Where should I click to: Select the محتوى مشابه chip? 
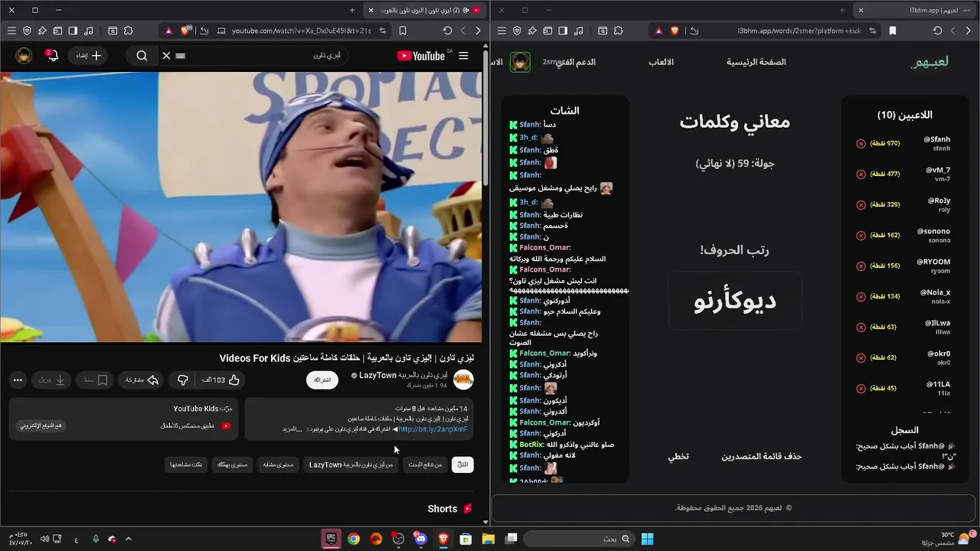pos(279,465)
